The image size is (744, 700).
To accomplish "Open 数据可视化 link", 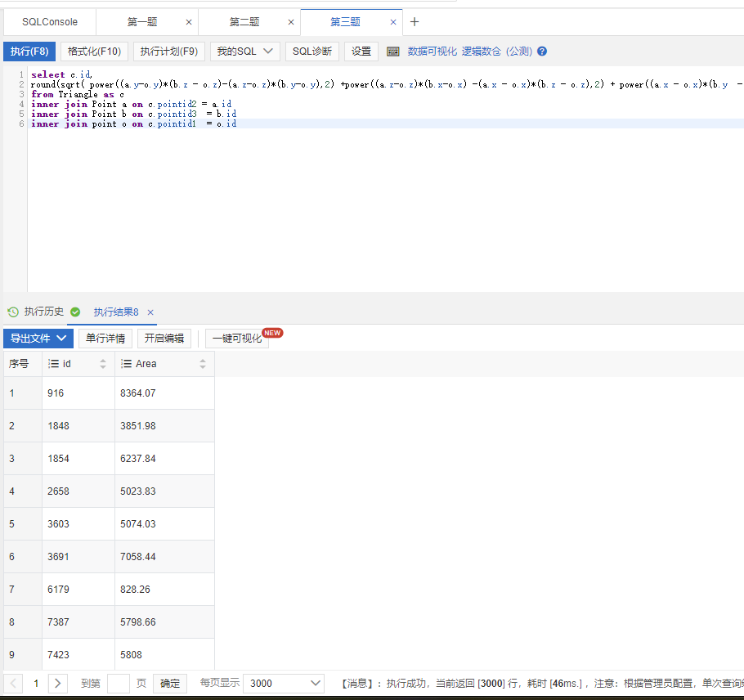I will click(x=432, y=52).
